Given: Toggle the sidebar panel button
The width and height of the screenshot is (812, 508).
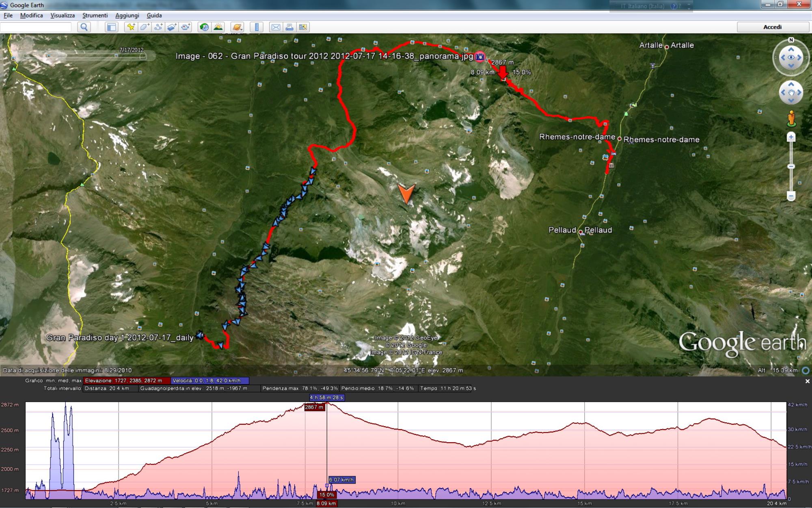Looking at the screenshot, I should tap(111, 27).
